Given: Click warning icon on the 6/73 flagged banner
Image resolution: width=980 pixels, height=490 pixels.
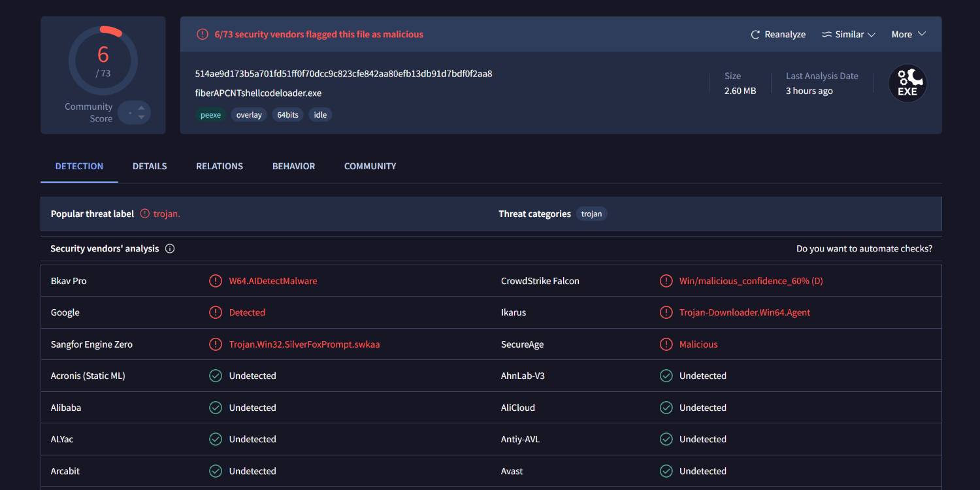Looking at the screenshot, I should [x=203, y=33].
